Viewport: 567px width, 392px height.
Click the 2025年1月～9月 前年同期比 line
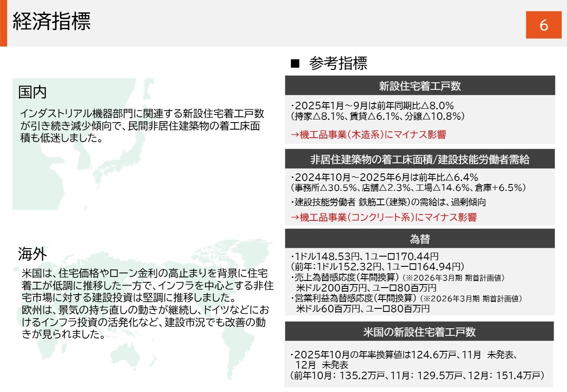(372, 106)
